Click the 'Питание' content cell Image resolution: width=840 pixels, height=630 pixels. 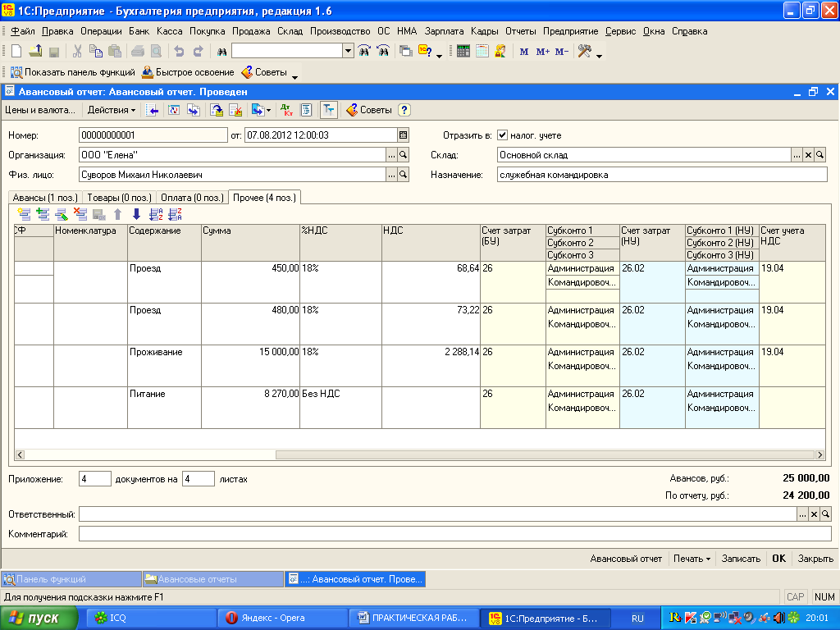[x=164, y=408]
